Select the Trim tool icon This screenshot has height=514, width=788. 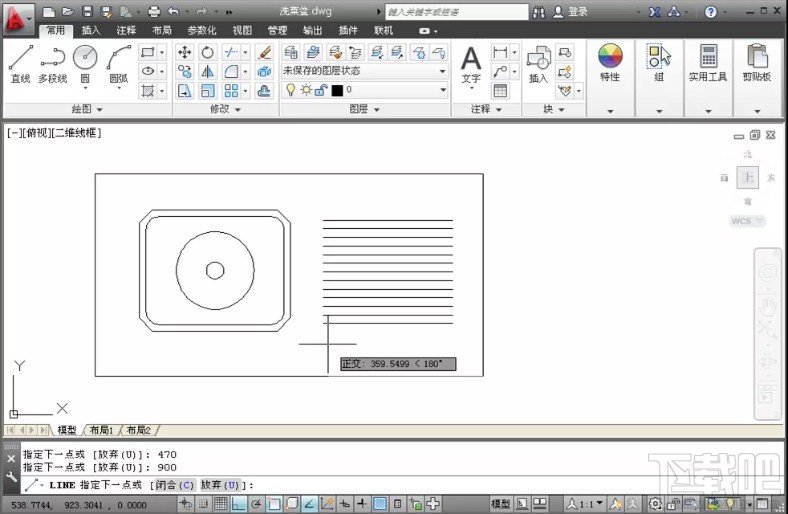click(231, 52)
